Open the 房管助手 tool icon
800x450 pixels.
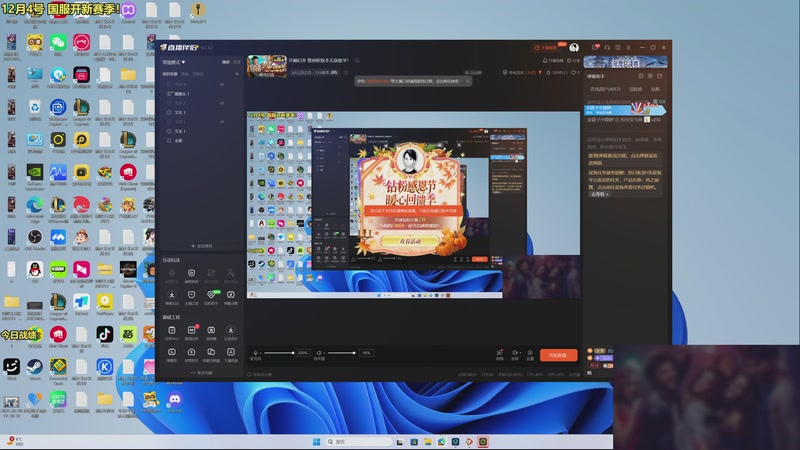(x=191, y=354)
